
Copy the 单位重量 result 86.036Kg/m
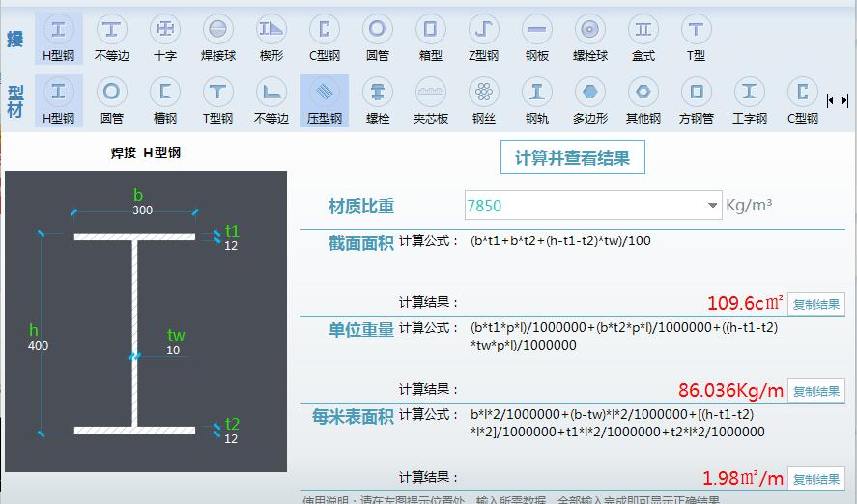[816, 391]
